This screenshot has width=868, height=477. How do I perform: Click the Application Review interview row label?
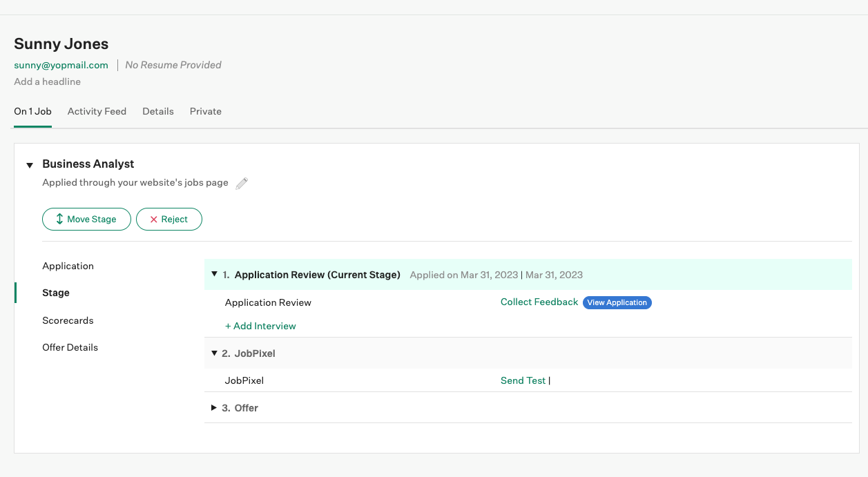pyautogui.click(x=268, y=302)
